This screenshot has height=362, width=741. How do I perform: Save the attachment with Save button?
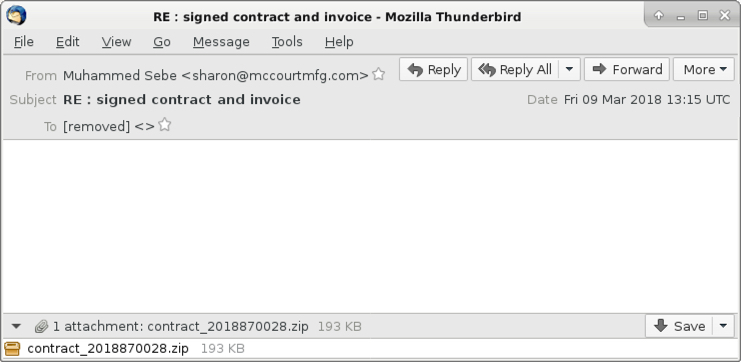[x=680, y=326]
